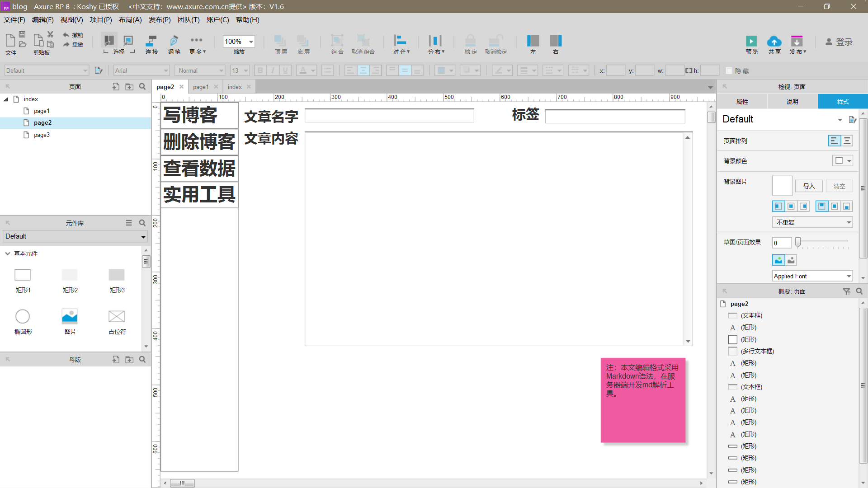Set background image horizontal align left

tap(778, 206)
